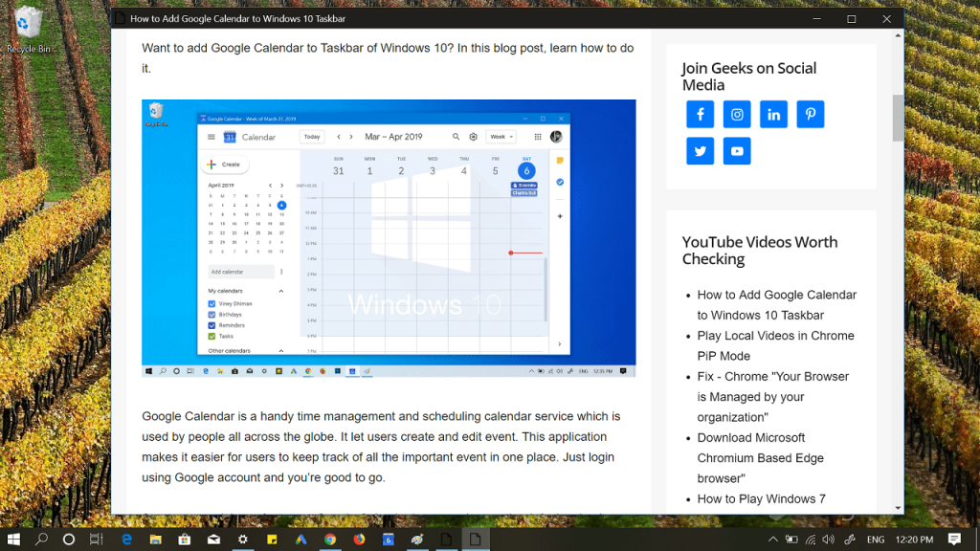Open 'How to Add Google Calendar' sidebar link
This screenshot has width=980, height=551.
point(777,305)
